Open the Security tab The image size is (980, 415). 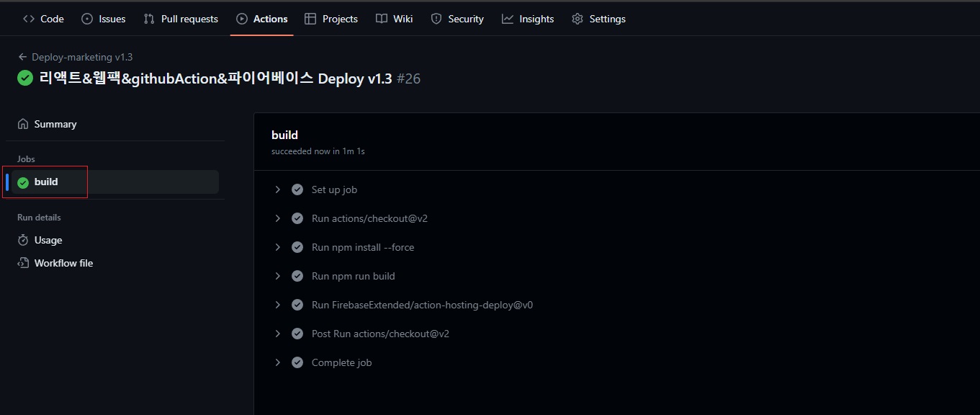(x=457, y=19)
